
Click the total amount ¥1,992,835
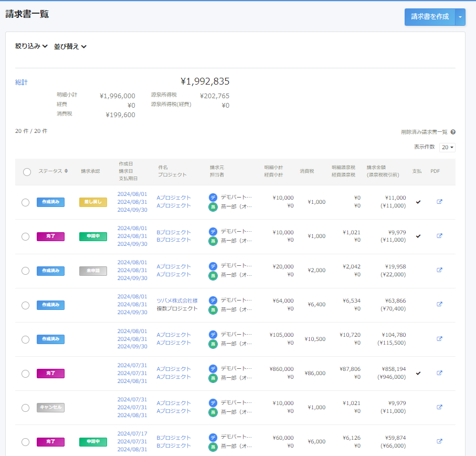pos(205,81)
